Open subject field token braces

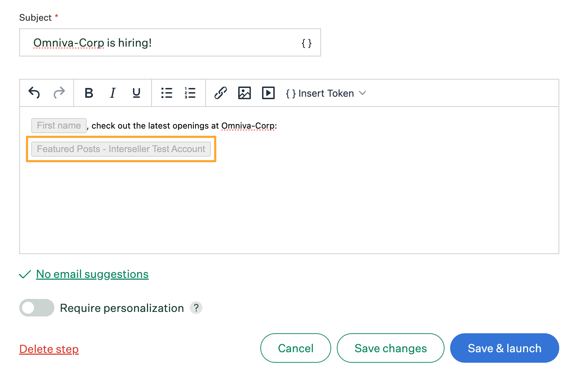point(307,43)
